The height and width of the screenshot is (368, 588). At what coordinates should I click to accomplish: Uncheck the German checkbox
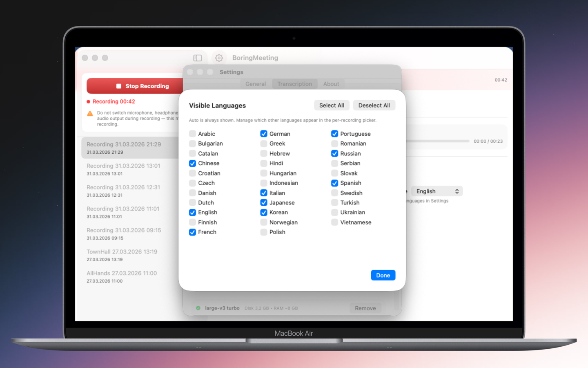(264, 134)
